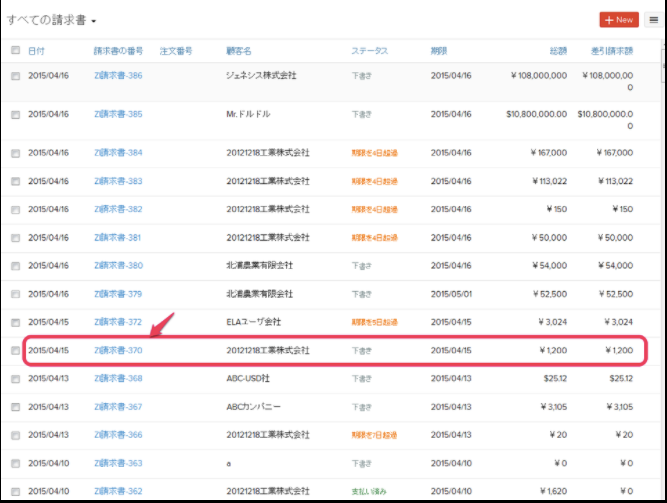
Task: Open invoice link Z請求書-385
Action: 117,114
